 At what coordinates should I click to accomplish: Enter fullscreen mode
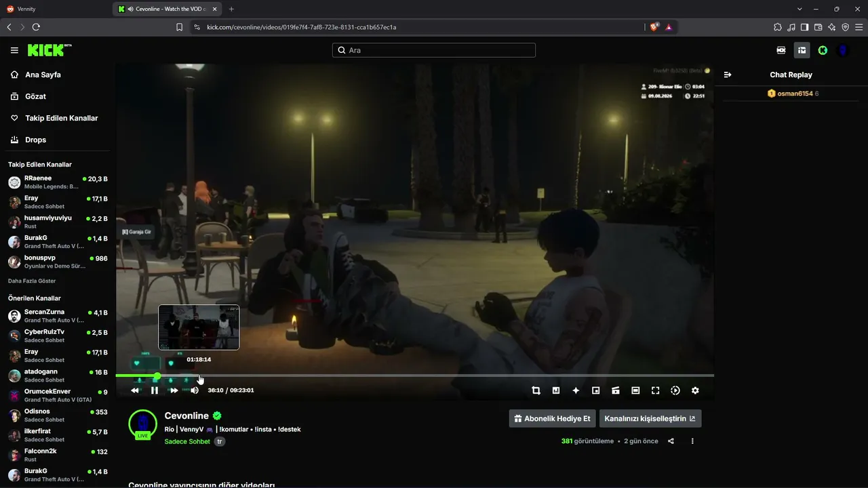pyautogui.click(x=655, y=390)
